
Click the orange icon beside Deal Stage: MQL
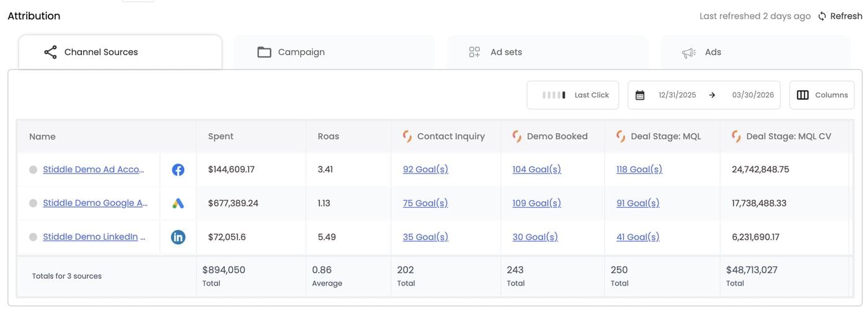[621, 136]
